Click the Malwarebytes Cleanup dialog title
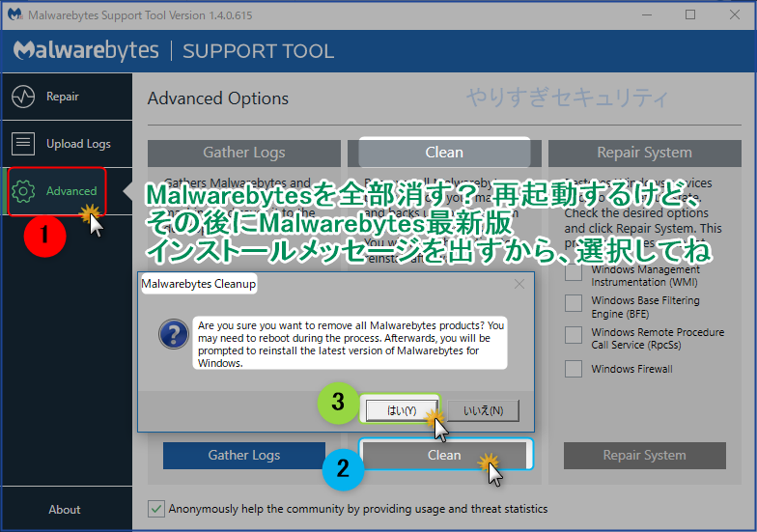 [x=199, y=284]
